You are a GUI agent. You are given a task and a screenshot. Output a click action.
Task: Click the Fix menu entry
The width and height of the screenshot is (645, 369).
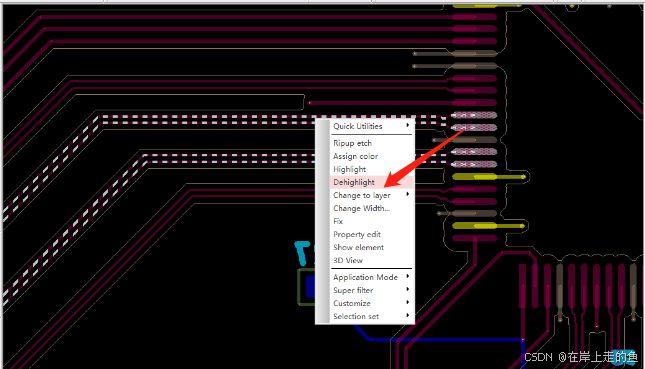pyautogui.click(x=371, y=221)
